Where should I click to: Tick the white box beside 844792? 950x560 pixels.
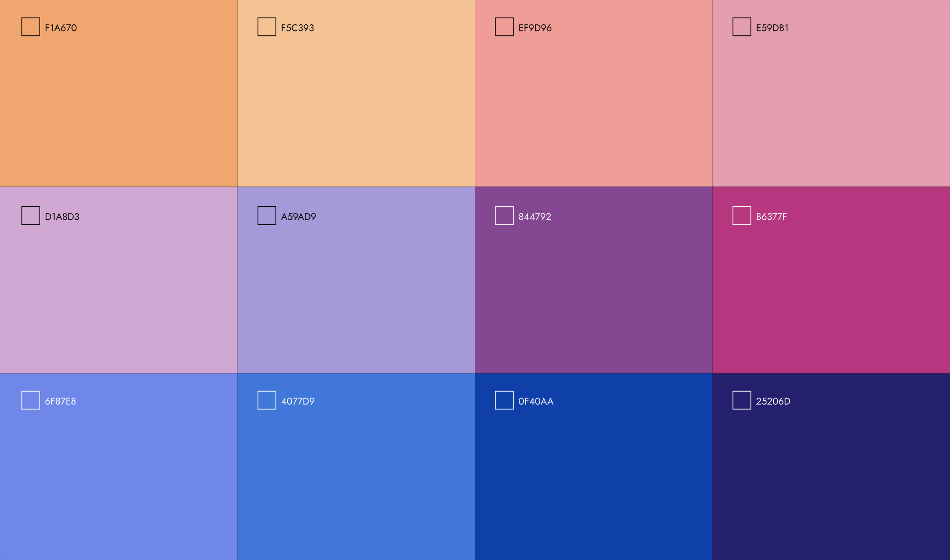[x=504, y=216]
